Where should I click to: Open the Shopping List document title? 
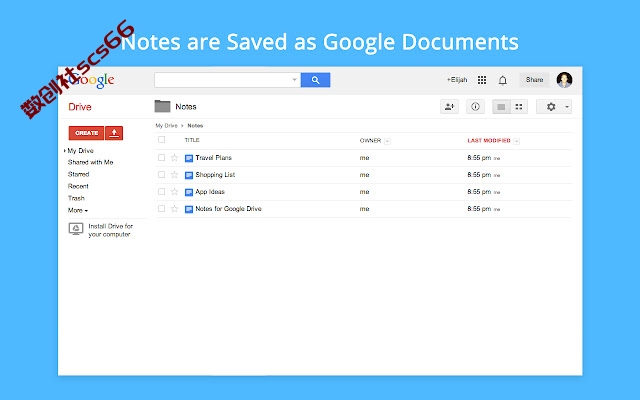point(215,175)
